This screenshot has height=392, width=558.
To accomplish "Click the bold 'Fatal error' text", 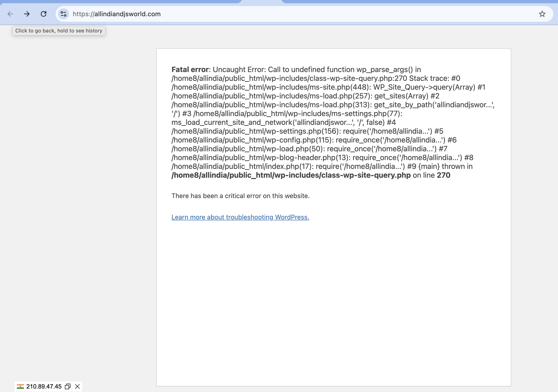I will [190, 70].
